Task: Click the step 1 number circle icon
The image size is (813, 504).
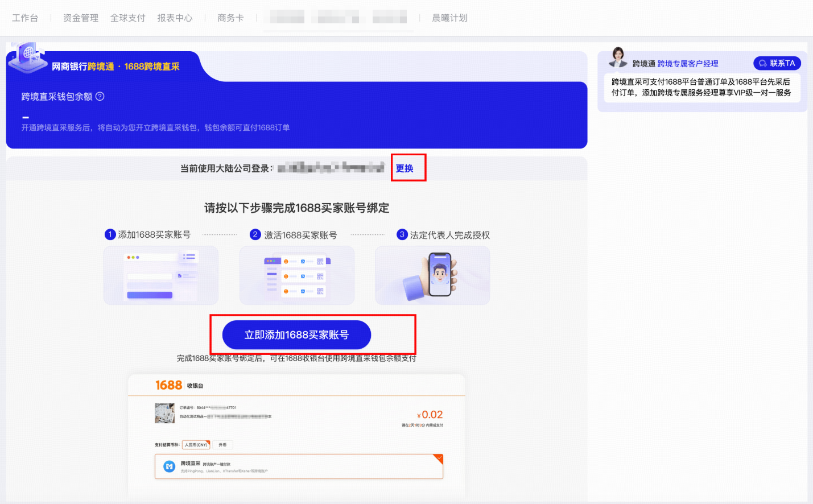Action: coord(110,234)
